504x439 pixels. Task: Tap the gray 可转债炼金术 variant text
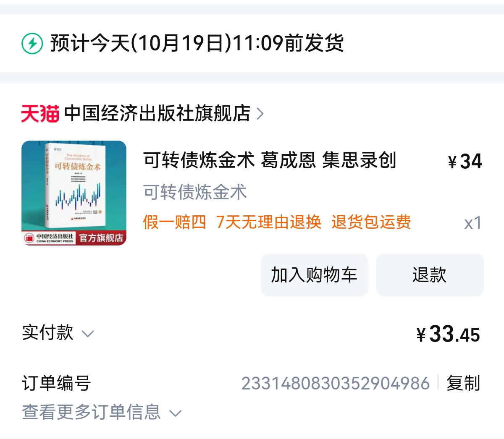195,192
